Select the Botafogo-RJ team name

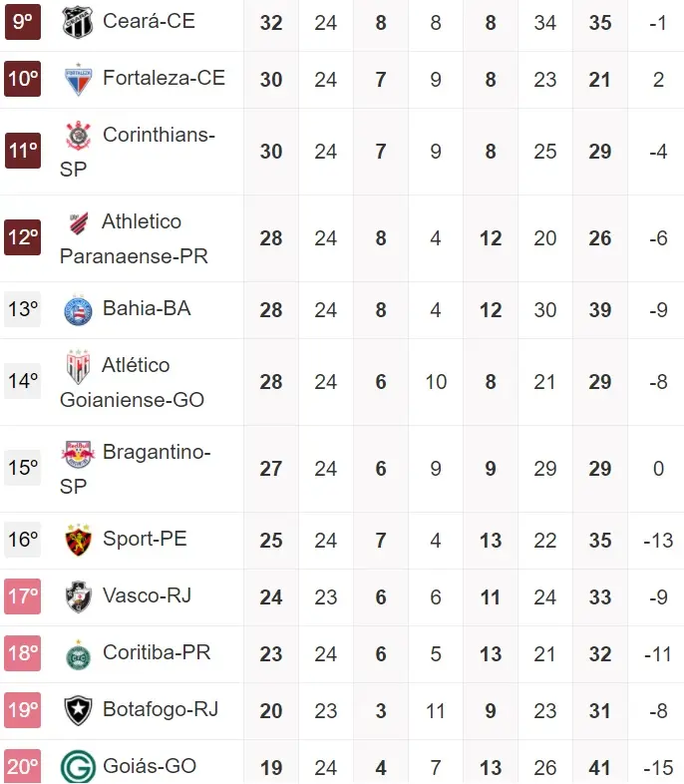[160, 709]
